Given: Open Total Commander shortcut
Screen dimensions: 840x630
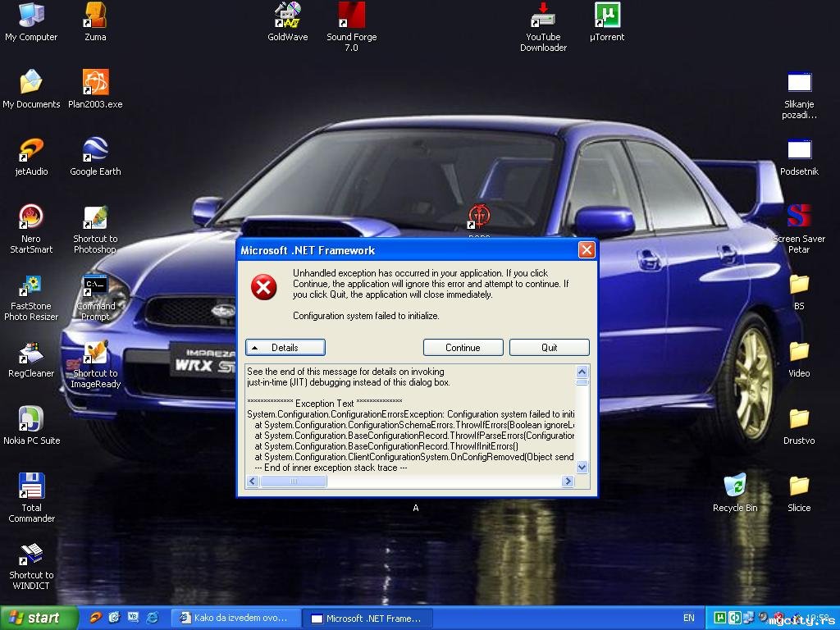Looking at the screenshot, I should pos(31,498).
